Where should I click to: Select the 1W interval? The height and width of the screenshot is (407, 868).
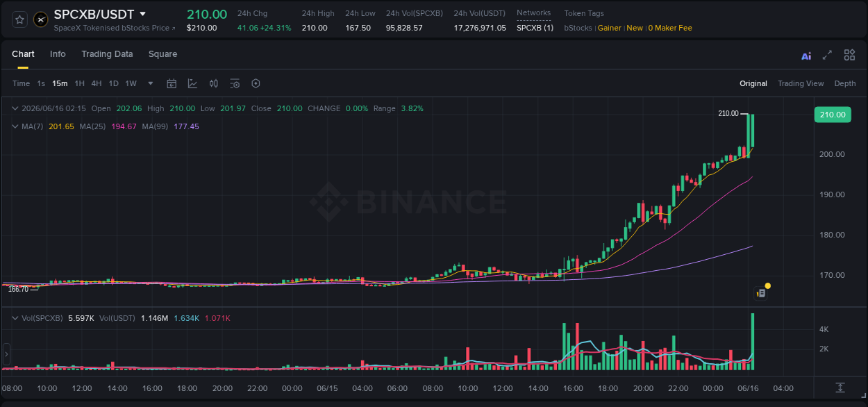131,83
